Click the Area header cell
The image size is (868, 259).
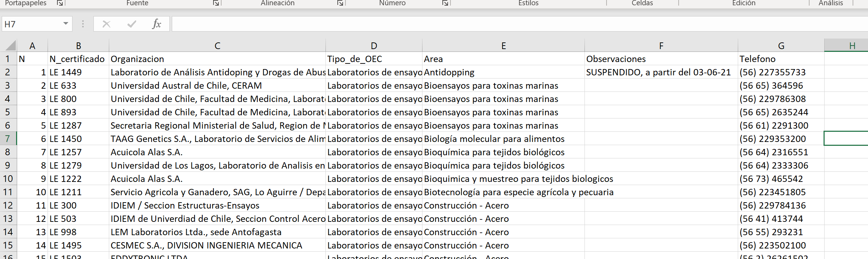click(x=503, y=59)
